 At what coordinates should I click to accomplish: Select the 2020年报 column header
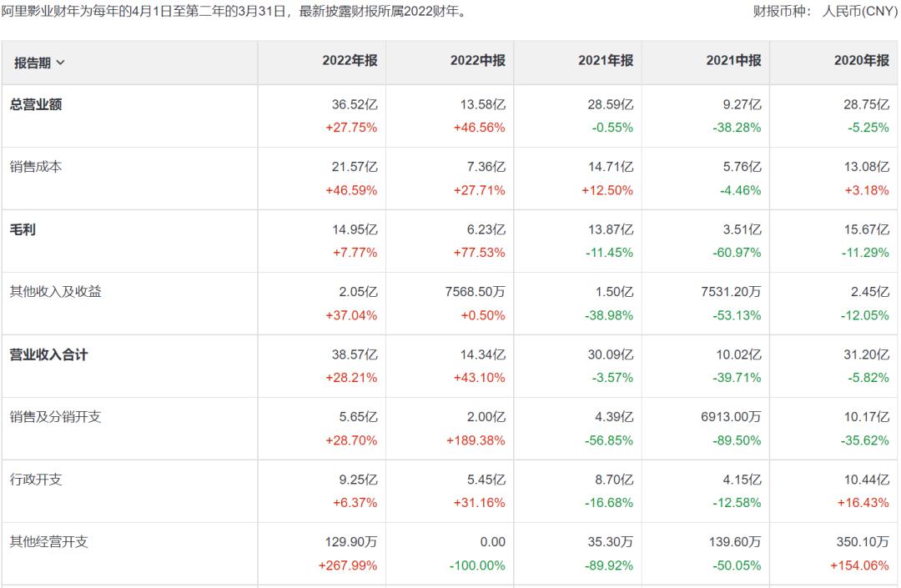[861, 61]
